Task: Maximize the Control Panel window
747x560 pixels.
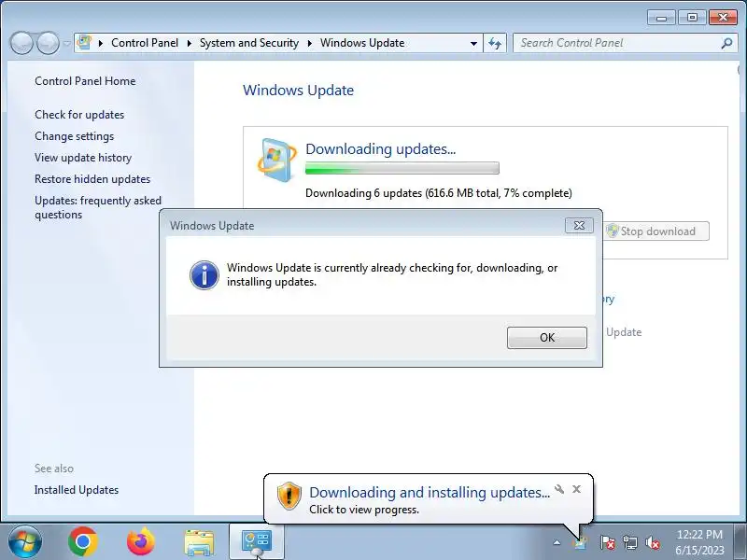Action: pos(692,18)
